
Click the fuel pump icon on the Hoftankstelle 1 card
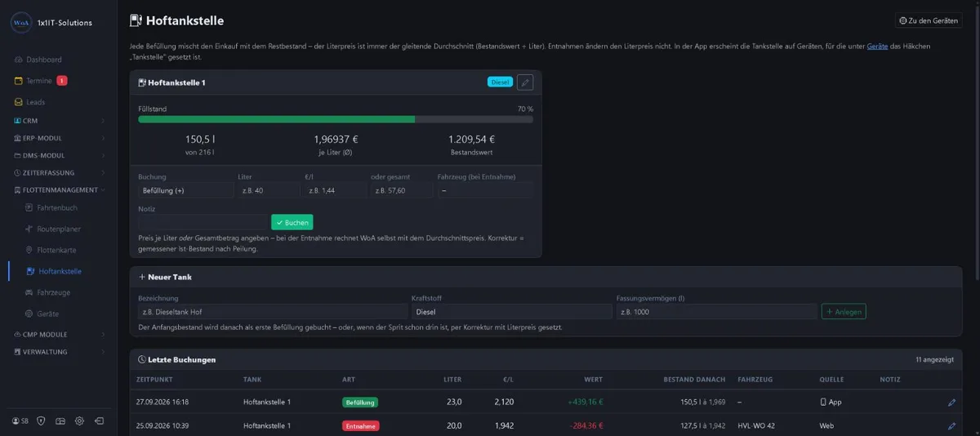pyautogui.click(x=142, y=82)
